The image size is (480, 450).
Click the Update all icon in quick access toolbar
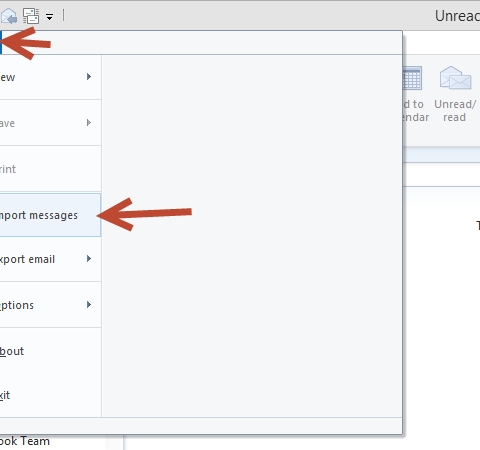point(31,16)
